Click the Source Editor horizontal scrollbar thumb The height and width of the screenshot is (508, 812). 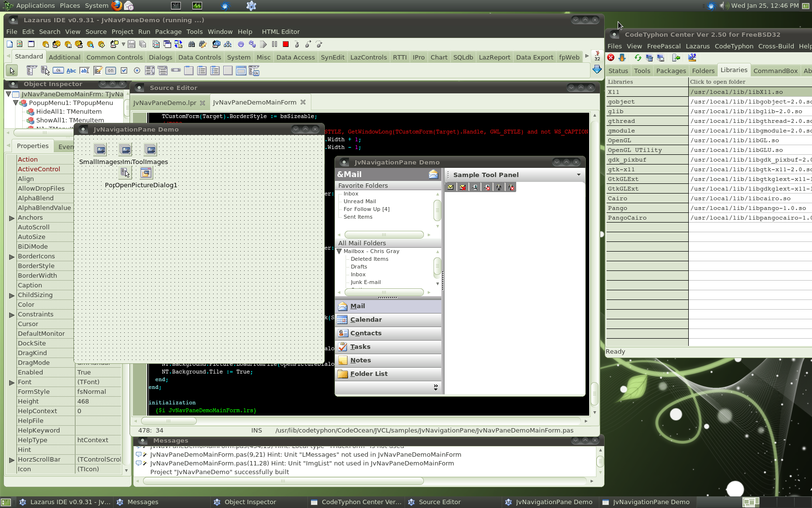tap(169, 421)
